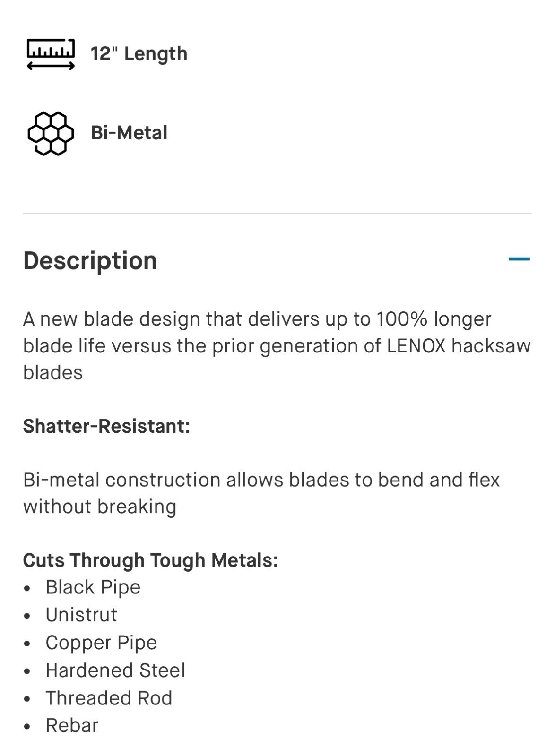Click the ruler length icon

tap(51, 54)
